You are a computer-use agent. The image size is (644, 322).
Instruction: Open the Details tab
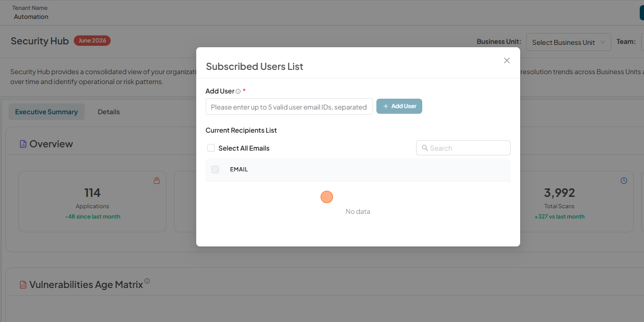click(109, 112)
